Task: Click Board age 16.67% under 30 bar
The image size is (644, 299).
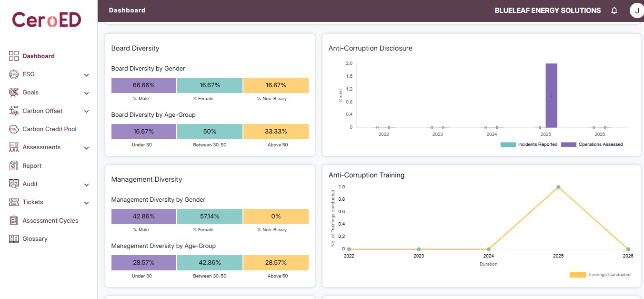Action: click(x=144, y=132)
